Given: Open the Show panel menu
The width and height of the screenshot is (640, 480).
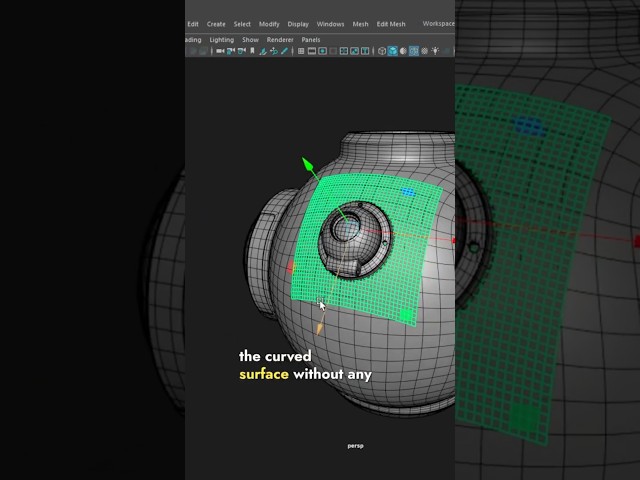Looking at the screenshot, I should coord(250,40).
